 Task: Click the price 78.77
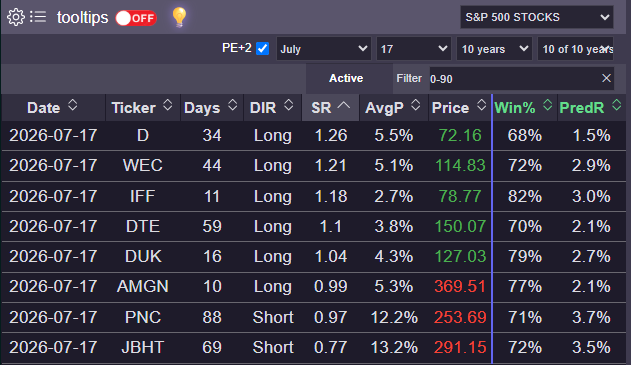460,196
